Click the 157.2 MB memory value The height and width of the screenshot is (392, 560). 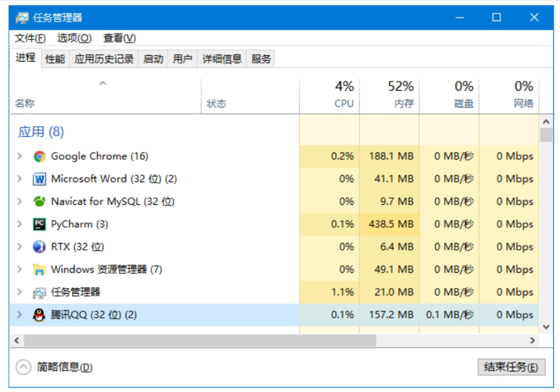[x=391, y=315]
